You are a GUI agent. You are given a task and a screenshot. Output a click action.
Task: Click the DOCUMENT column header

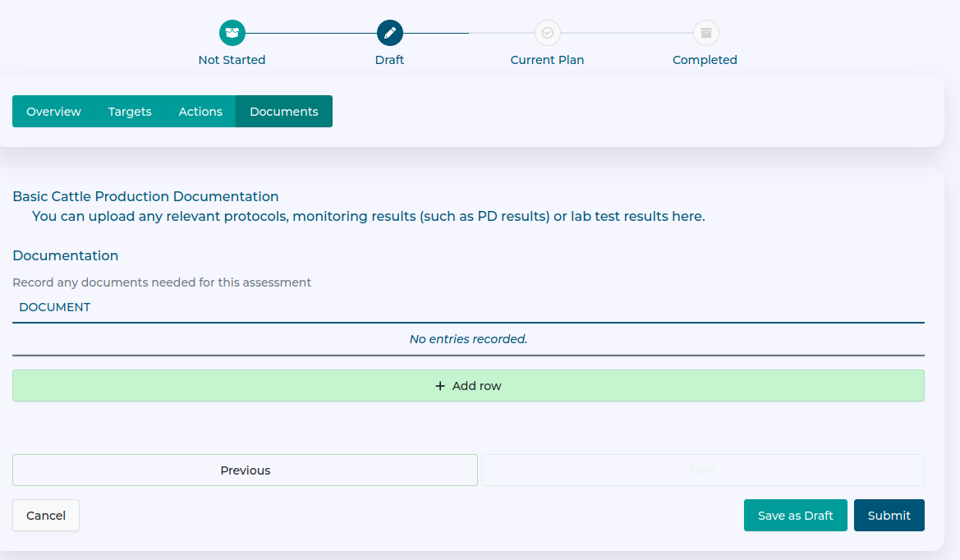[x=55, y=307]
